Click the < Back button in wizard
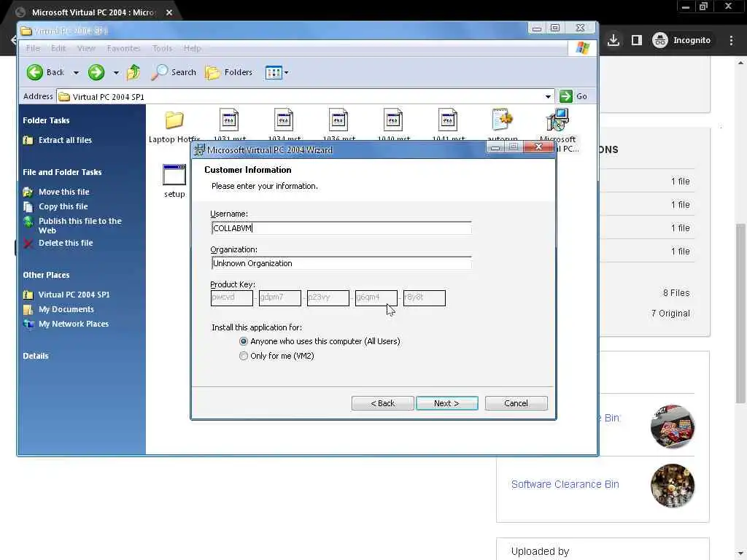Screen dimensions: 747x560 click(x=382, y=403)
